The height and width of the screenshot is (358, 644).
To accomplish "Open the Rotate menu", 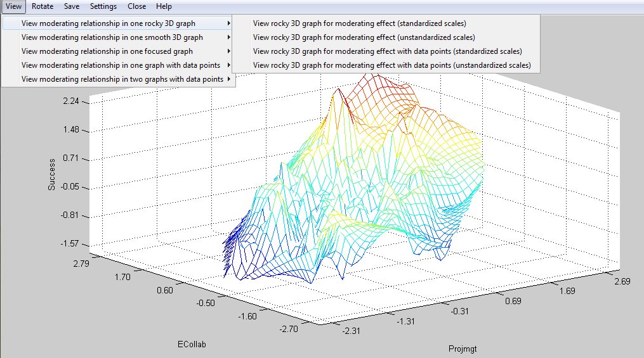I will [x=43, y=6].
